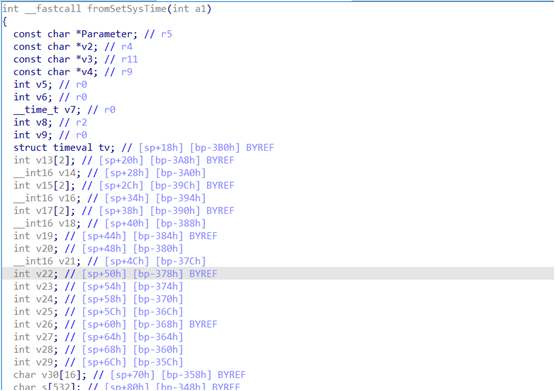Click struct timeval tv declaration
555x391 pixels.
pos(64,148)
